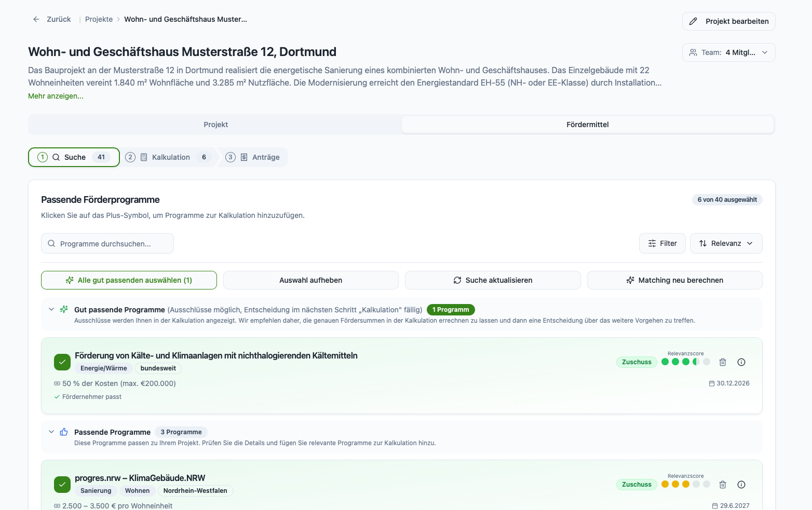Open the Team members dropdown
Screen dimensions: 812x510
pyautogui.click(x=728, y=52)
